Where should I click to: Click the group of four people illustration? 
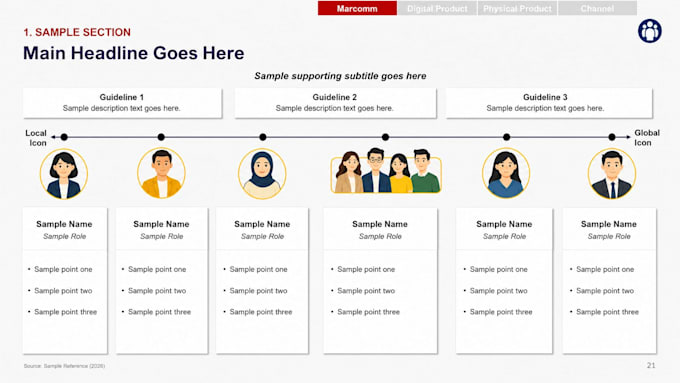[386, 171]
